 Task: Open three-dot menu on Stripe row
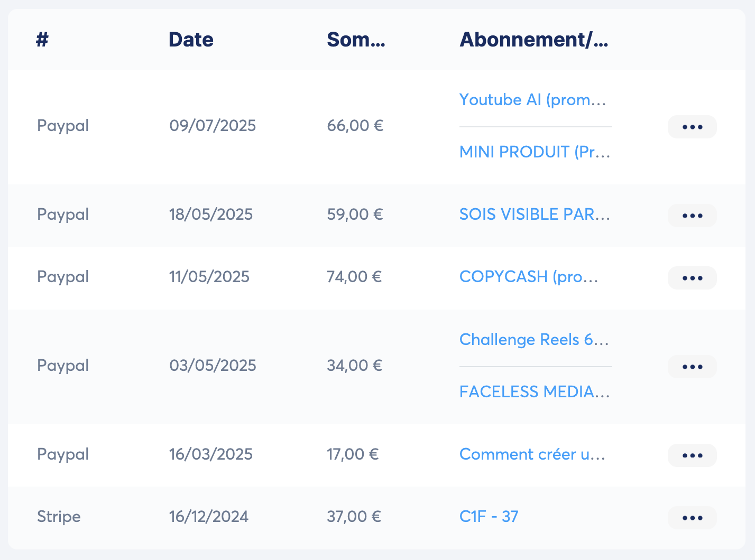[x=692, y=518]
